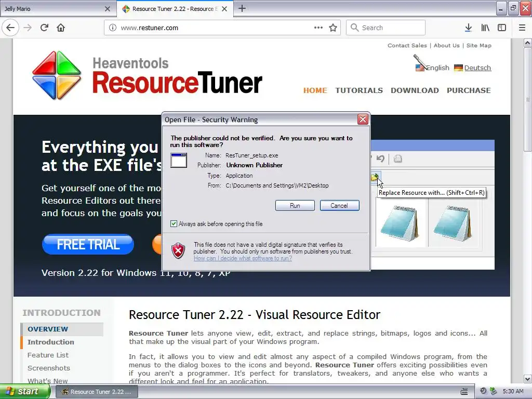Select Resource Tuner 2.22 taskbar button
This screenshot has width=532, height=399.
[x=96, y=392]
